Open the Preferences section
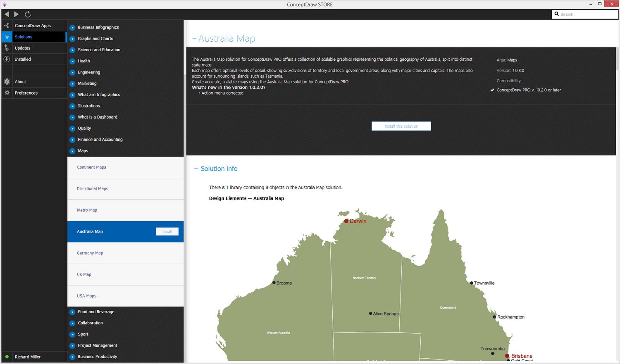The image size is (620, 364). pyautogui.click(x=26, y=93)
